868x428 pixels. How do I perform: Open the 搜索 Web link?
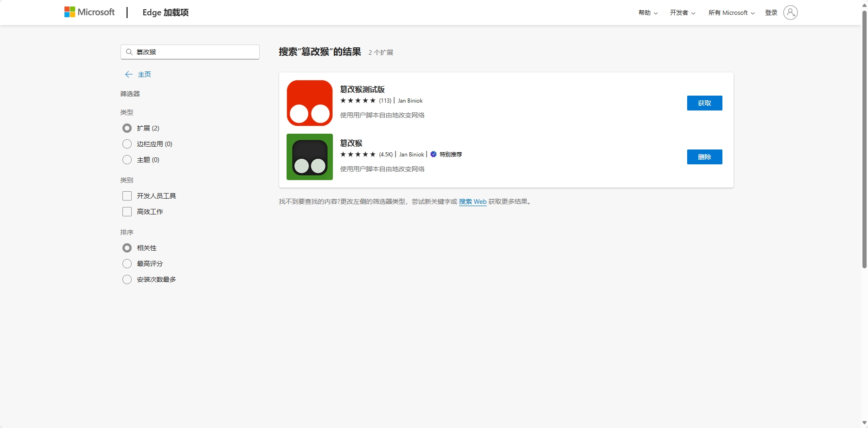(472, 201)
